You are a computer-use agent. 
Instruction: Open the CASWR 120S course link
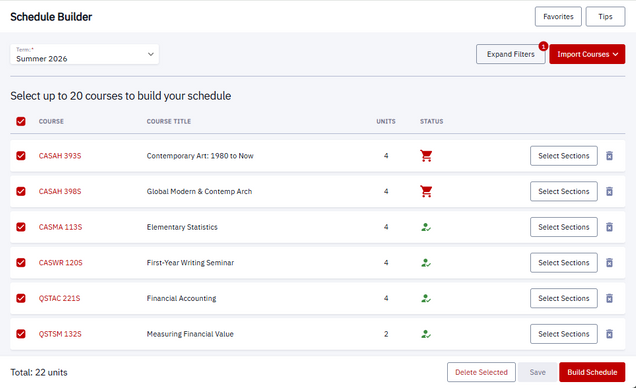(60, 263)
